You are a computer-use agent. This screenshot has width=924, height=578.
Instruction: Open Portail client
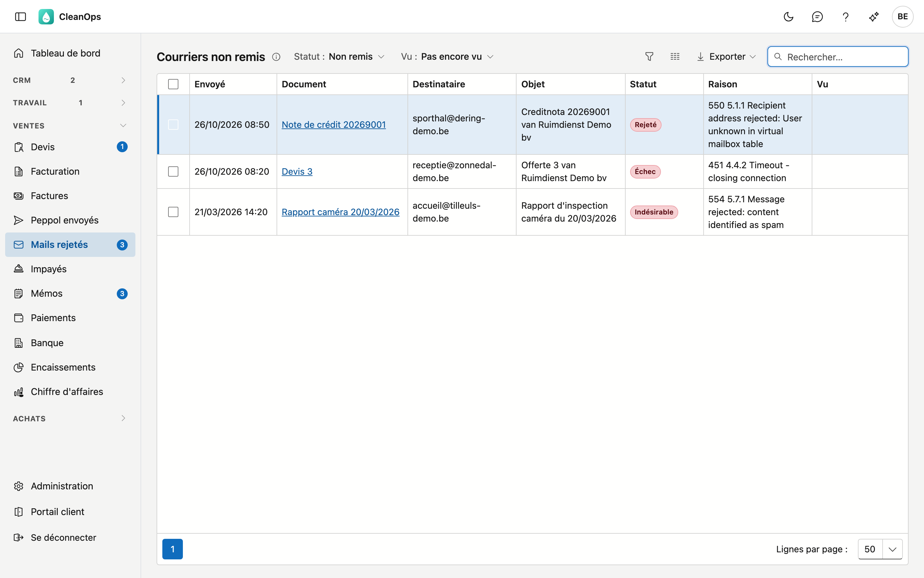[x=70, y=512]
